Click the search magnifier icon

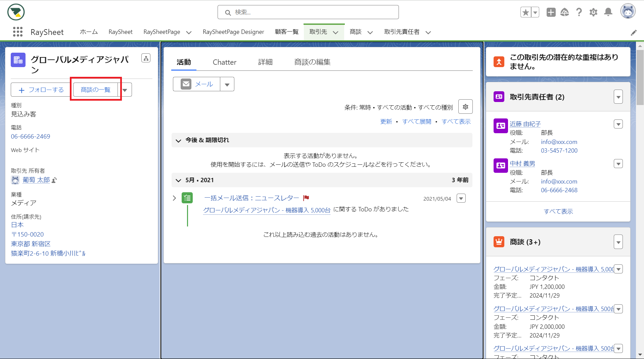click(x=228, y=12)
